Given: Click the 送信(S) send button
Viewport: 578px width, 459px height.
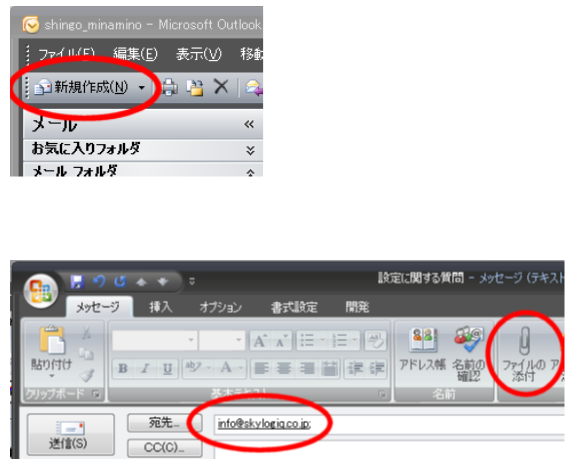Looking at the screenshot, I should (71, 435).
